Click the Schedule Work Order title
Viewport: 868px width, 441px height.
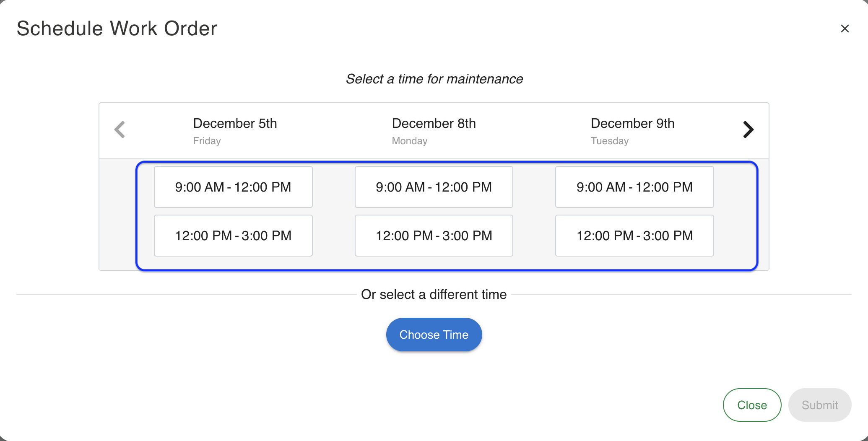tap(117, 29)
